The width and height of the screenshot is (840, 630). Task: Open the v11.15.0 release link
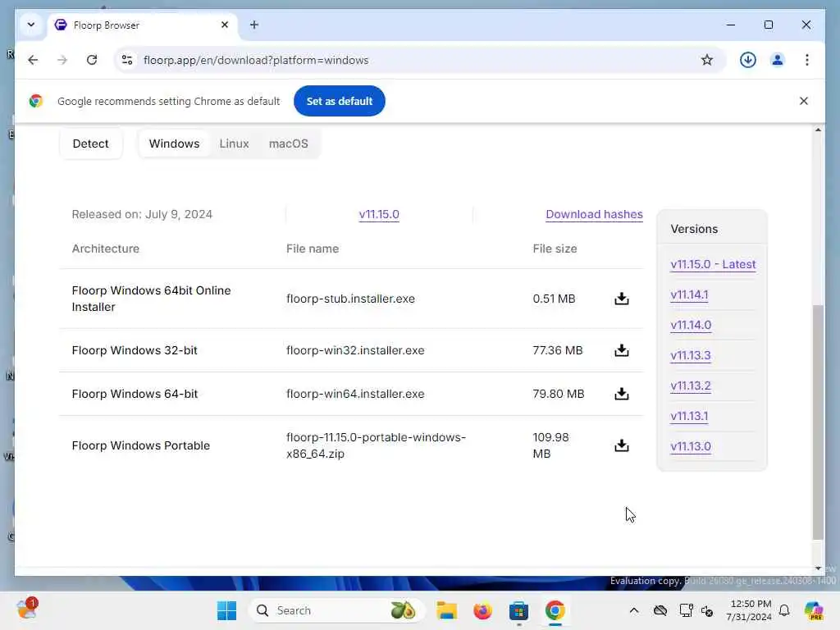click(379, 214)
